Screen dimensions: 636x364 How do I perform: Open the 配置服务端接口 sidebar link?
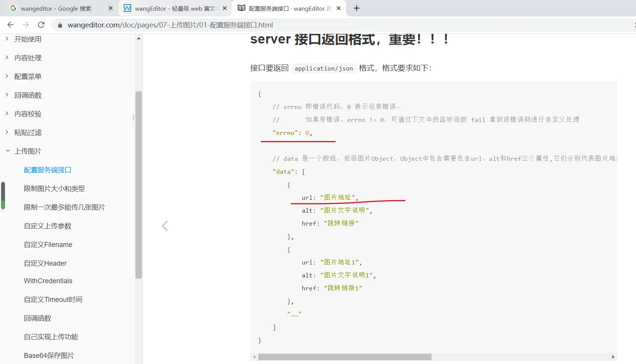tap(48, 170)
